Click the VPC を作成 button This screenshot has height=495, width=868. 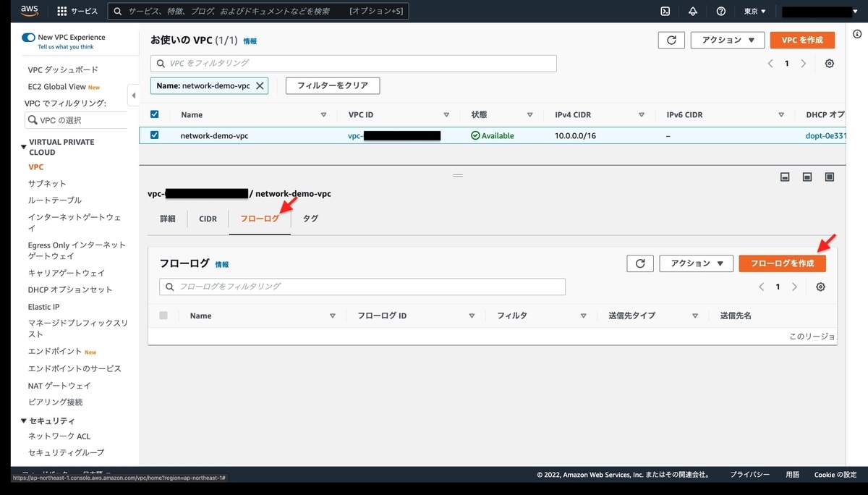pos(802,40)
